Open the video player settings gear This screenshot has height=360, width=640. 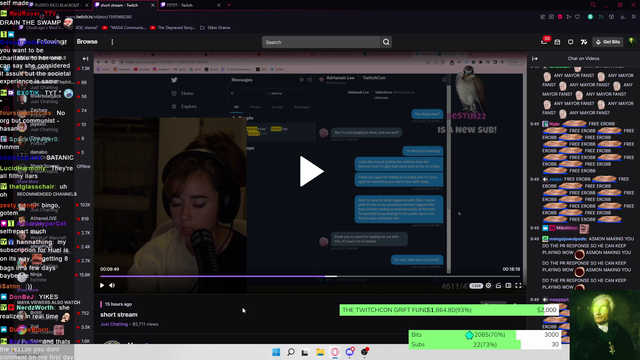pyautogui.click(x=488, y=286)
